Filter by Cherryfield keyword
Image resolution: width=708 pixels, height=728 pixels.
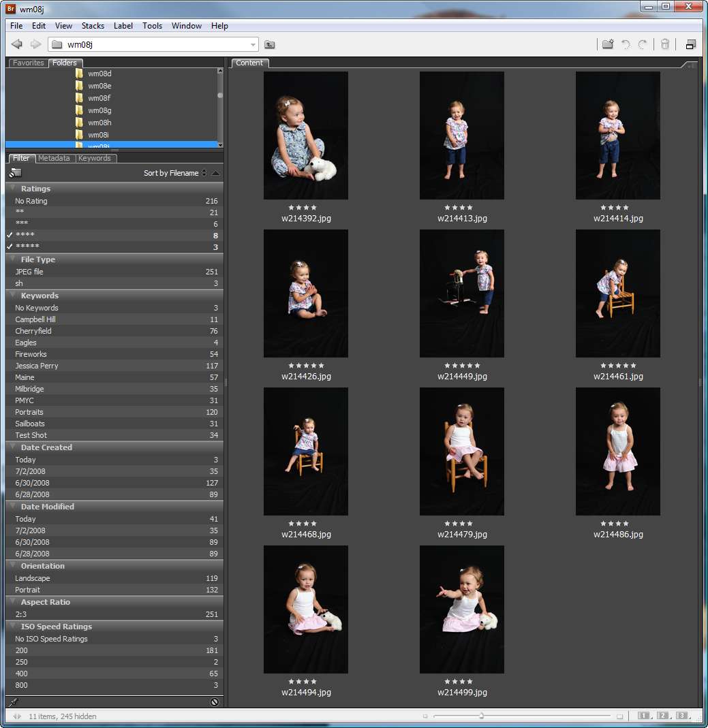click(114, 331)
